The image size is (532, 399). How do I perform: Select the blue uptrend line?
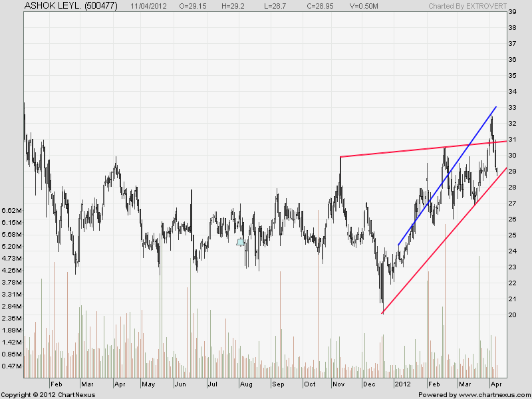point(447,176)
